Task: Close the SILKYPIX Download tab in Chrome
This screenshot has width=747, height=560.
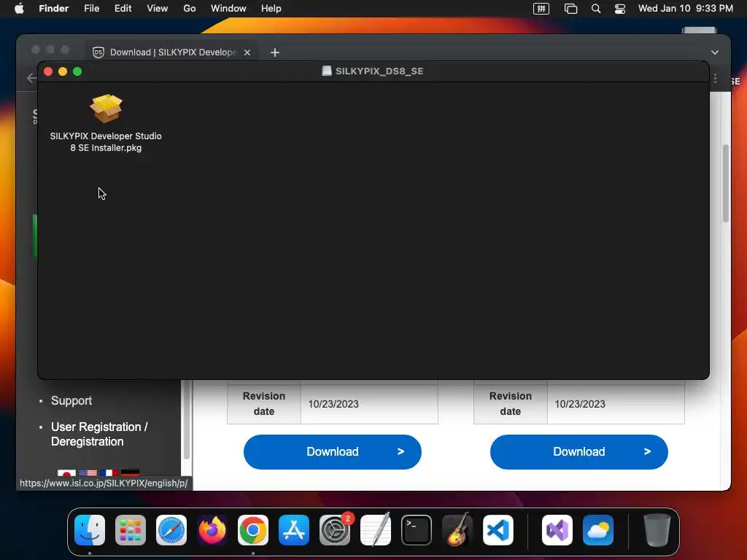Action: click(x=247, y=52)
